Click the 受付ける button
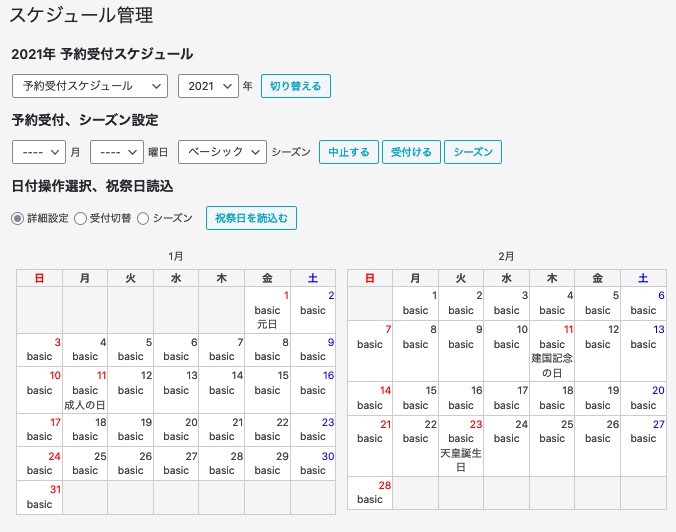 coord(411,152)
